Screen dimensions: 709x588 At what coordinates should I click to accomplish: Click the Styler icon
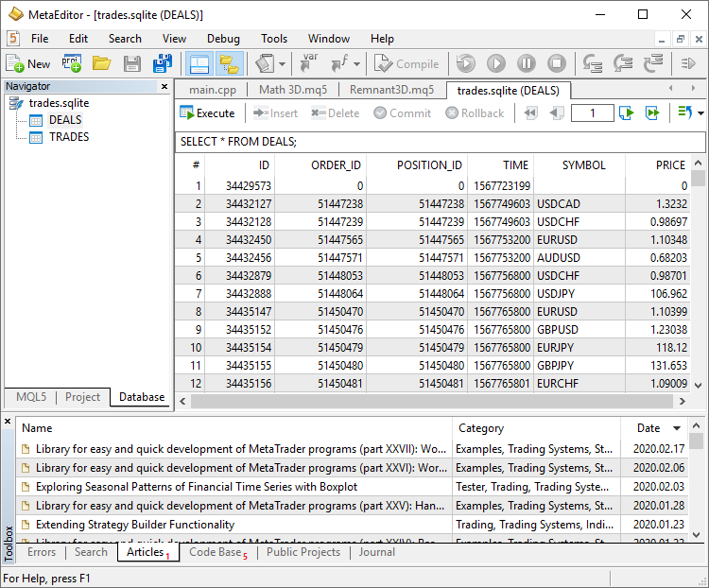point(265,63)
